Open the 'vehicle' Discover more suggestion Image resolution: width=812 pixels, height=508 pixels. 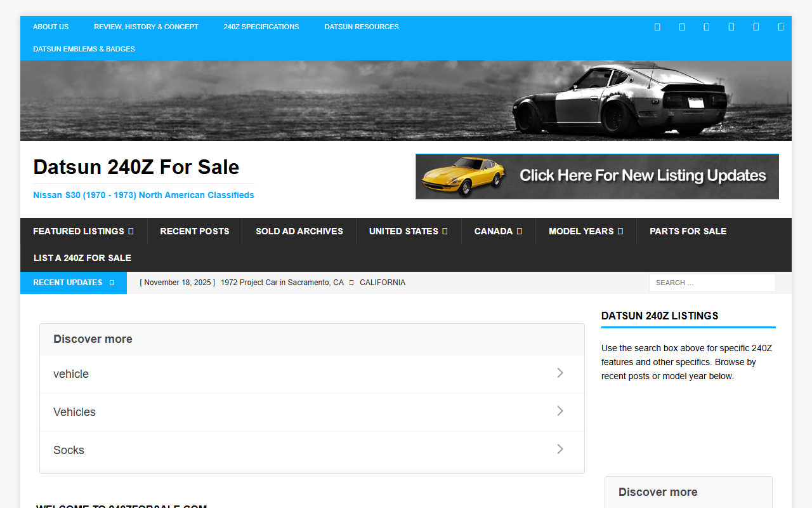[312, 374]
